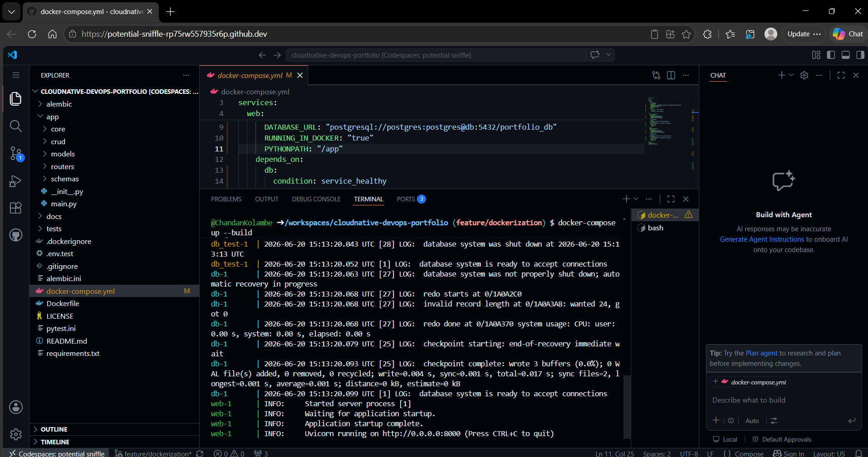Click Generate Agent Instructions link
This screenshot has width=868, height=457.
pos(762,239)
